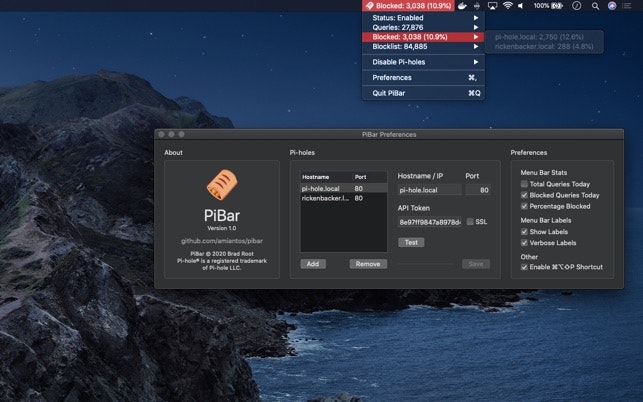The height and width of the screenshot is (402, 643).
Task: Open the Disable Pi-holes submenu
Action: coord(423,62)
